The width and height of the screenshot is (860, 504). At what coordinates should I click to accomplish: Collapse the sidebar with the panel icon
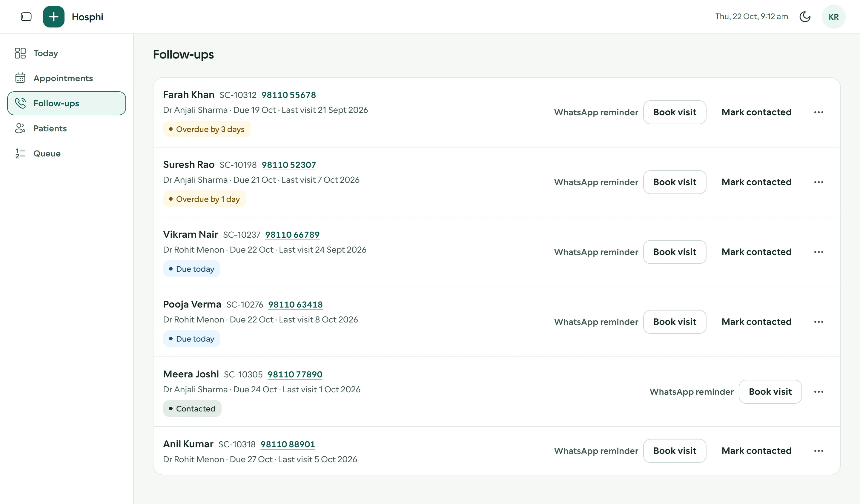pyautogui.click(x=26, y=17)
